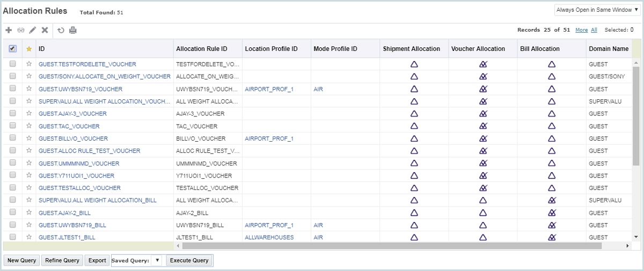Expand the Saved Query dropdown
The image size is (644, 271).
point(157,260)
